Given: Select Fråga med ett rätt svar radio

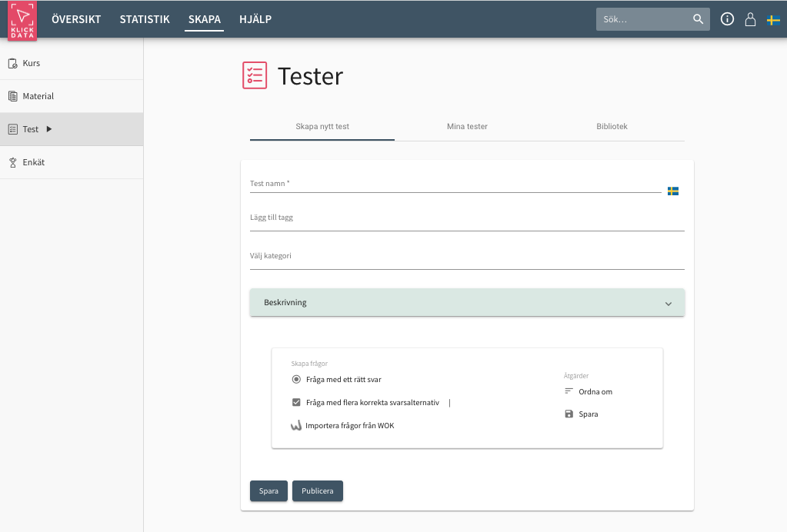Looking at the screenshot, I should [297, 380].
